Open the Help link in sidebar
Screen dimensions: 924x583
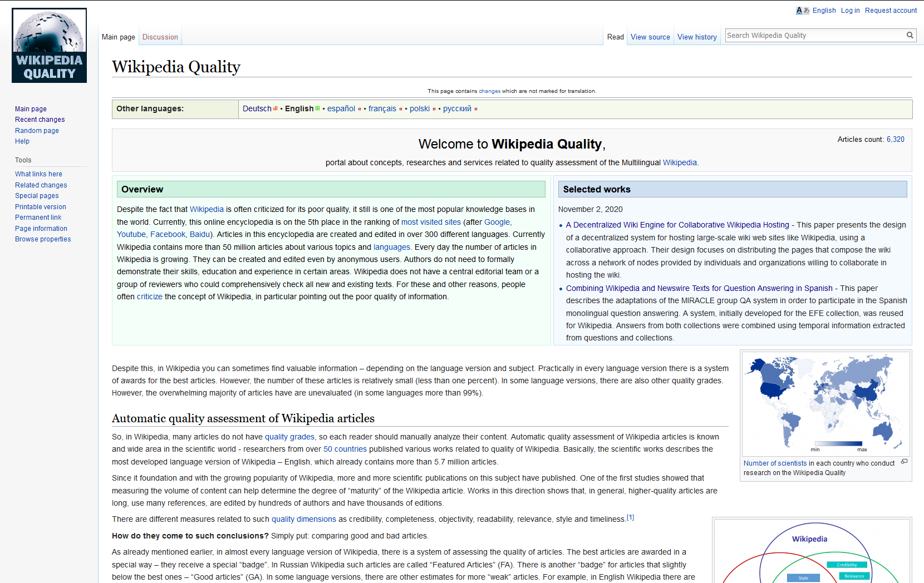tap(22, 141)
